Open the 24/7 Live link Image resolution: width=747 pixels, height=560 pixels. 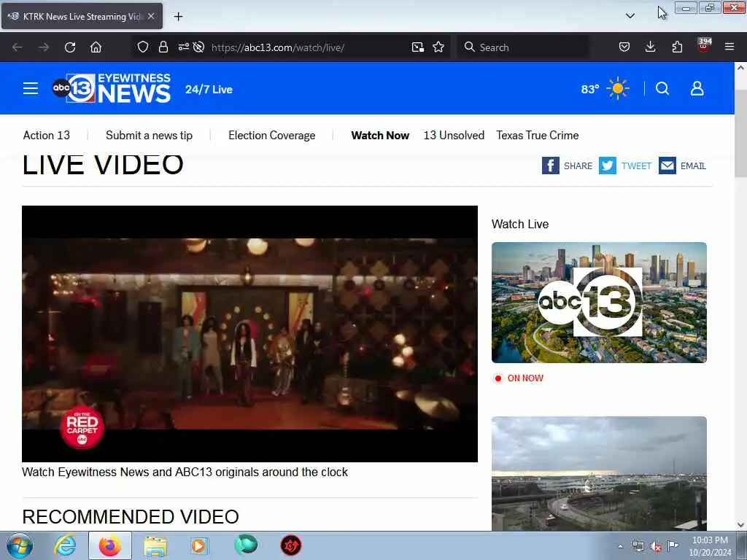pyautogui.click(x=209, y=90)
